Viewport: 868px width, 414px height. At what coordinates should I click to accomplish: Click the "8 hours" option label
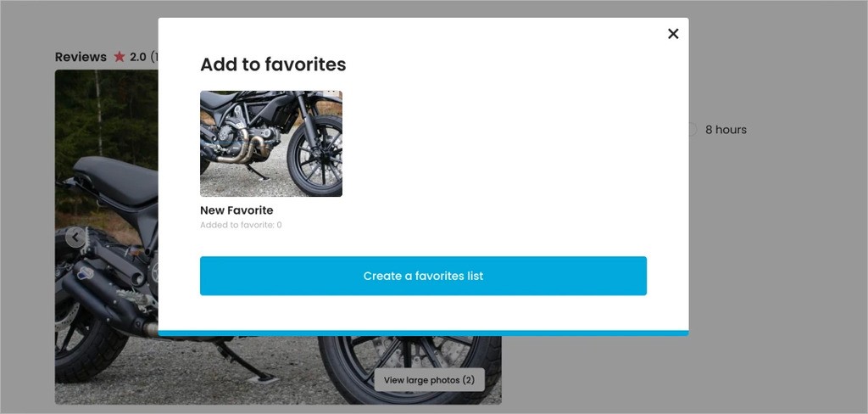coord(726,130)
